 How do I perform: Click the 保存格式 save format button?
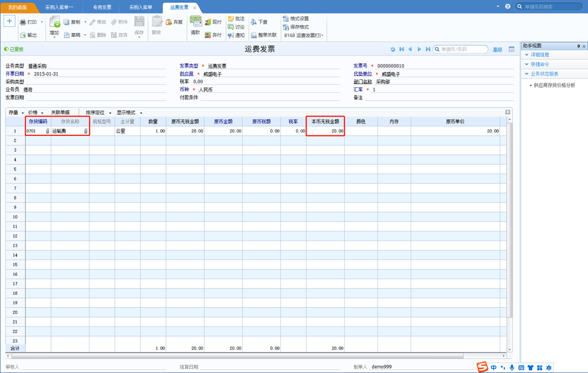pyautogui.click(x=296, y=27)
